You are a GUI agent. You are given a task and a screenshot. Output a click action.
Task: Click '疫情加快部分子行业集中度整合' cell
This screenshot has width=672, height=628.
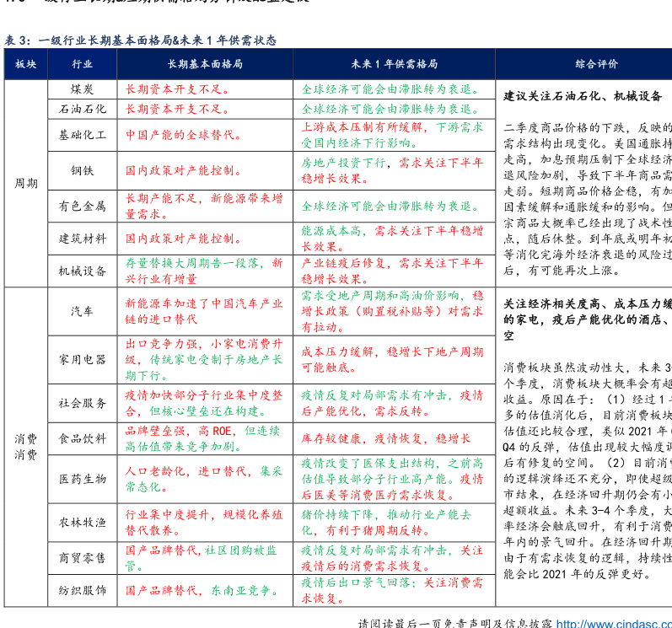pos(204,403)
